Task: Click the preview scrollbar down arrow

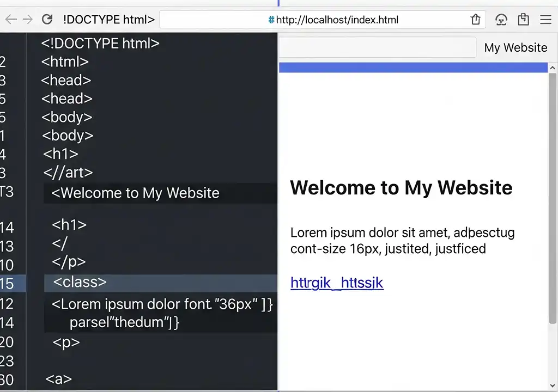Action: pyautogui.click(x=553, y=385)
